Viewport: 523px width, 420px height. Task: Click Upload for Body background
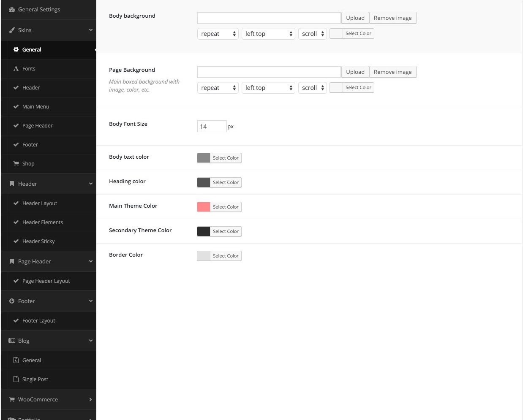coord(355,18)
